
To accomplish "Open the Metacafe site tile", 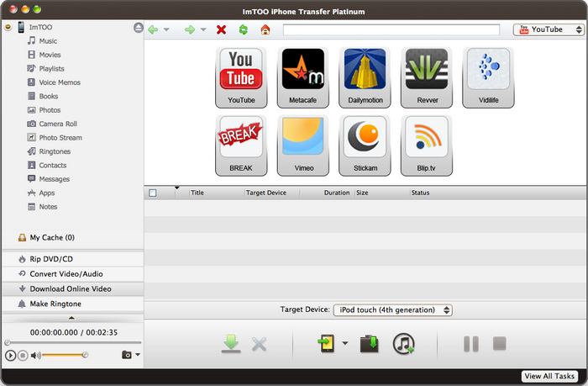I will pos(302,77).
